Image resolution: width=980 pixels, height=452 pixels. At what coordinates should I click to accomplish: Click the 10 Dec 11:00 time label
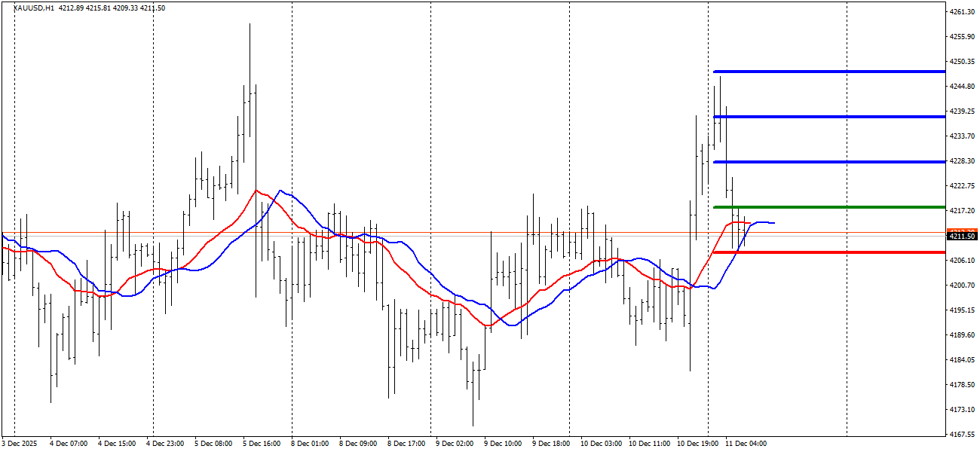(x=649, y=444)
